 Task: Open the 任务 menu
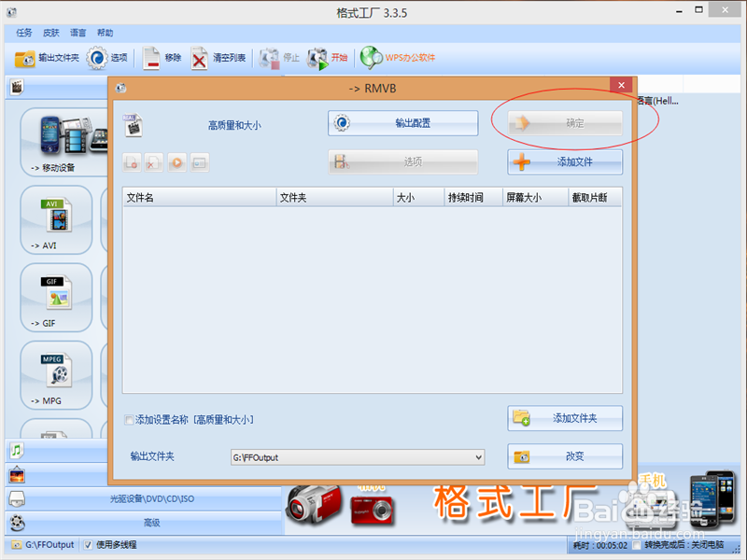[23, 32]
